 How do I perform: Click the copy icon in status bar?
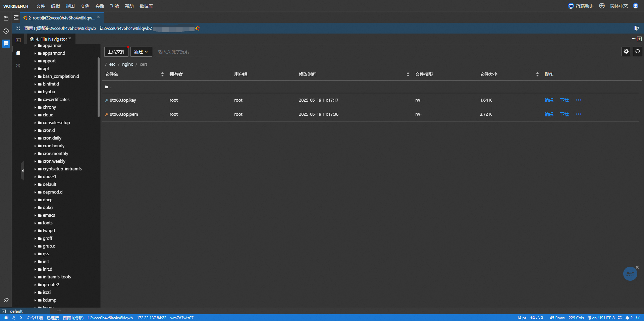(6, 318)
